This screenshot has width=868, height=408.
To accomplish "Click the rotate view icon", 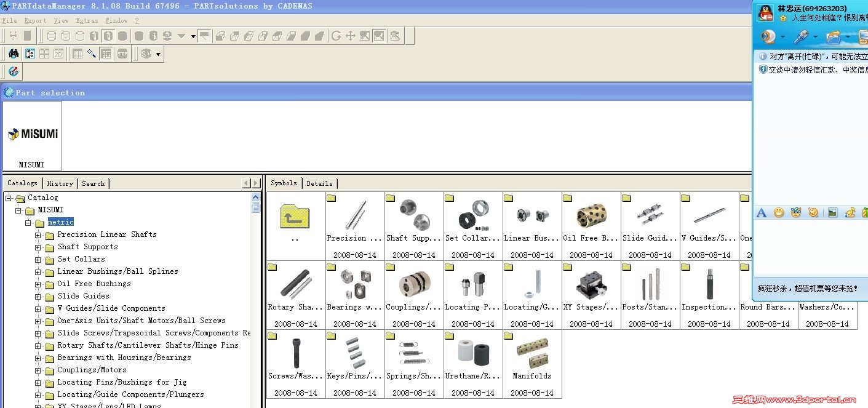I will (x=336, y=36).
